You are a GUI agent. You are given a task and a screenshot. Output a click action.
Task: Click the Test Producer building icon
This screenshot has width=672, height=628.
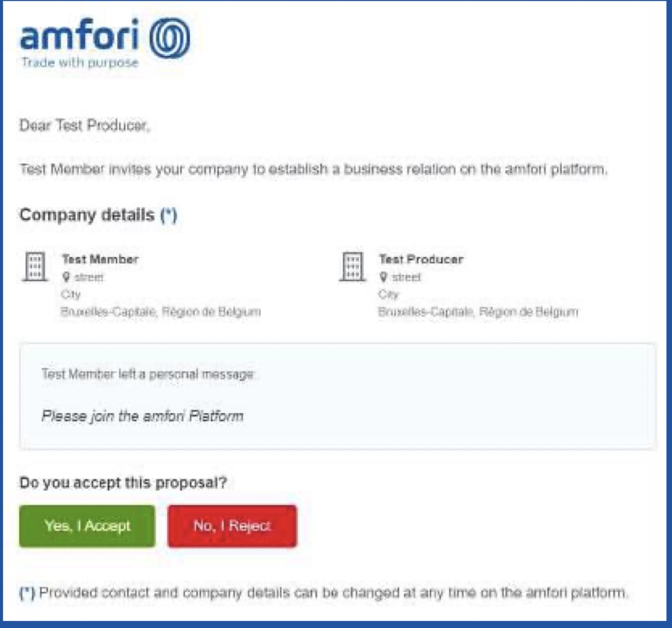352,266
